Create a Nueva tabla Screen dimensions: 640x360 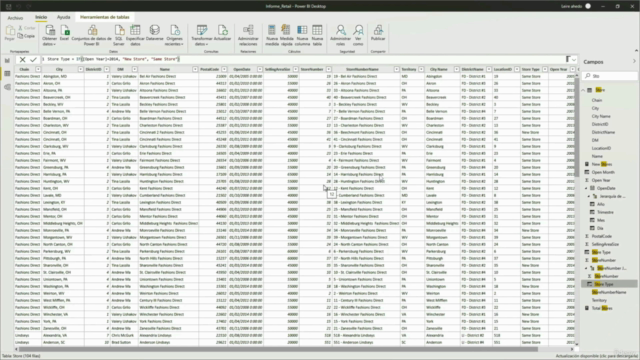(317, 35)
